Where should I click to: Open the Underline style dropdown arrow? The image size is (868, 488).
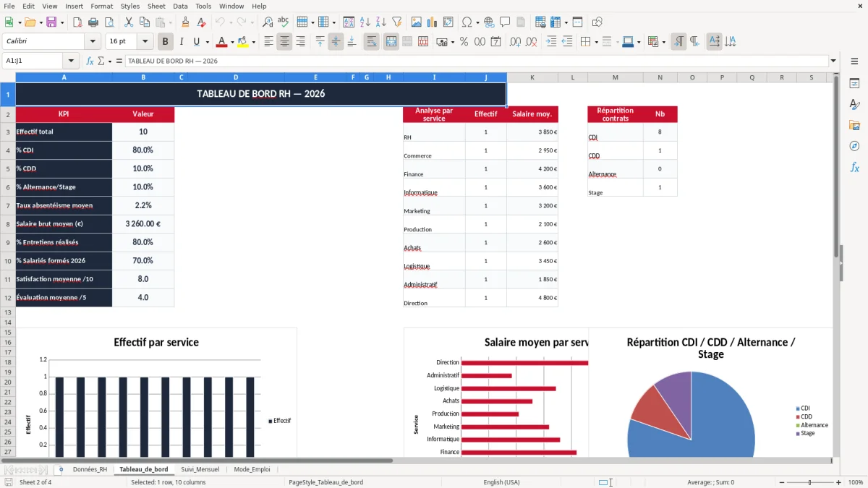[207, 42]
